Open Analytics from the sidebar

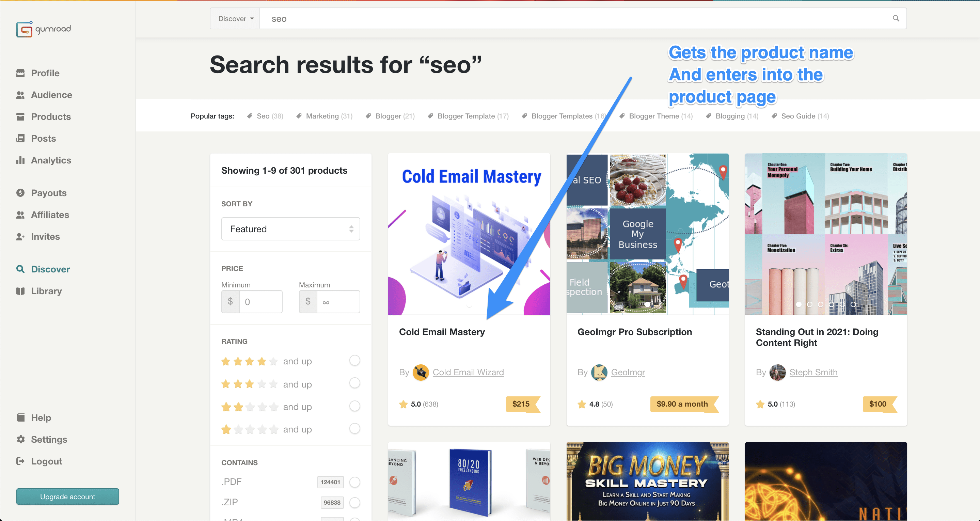pos(44,160)
